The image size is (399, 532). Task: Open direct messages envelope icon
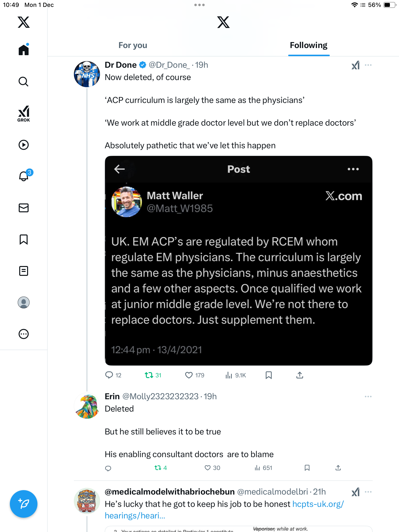[24, 208]
